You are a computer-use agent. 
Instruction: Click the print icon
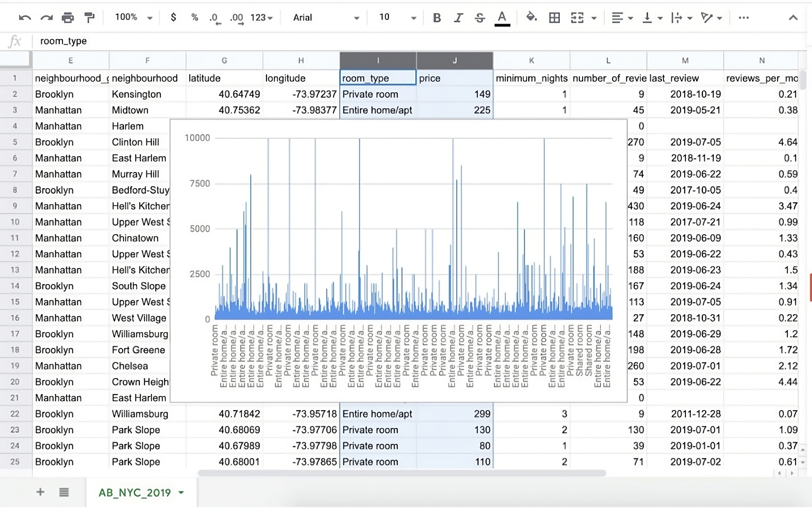[x=68, y=18]
